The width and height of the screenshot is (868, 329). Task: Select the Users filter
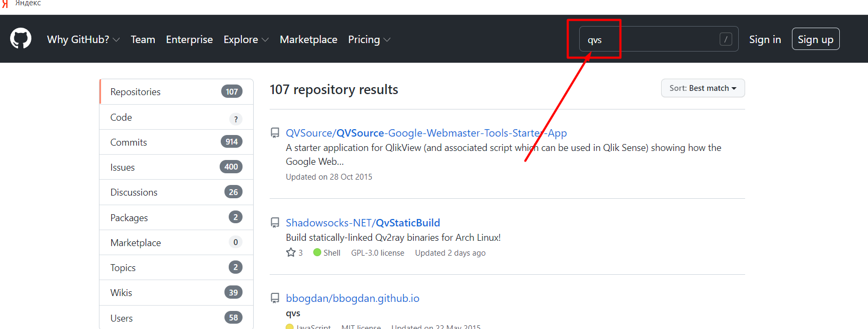(x=176, y=318)
